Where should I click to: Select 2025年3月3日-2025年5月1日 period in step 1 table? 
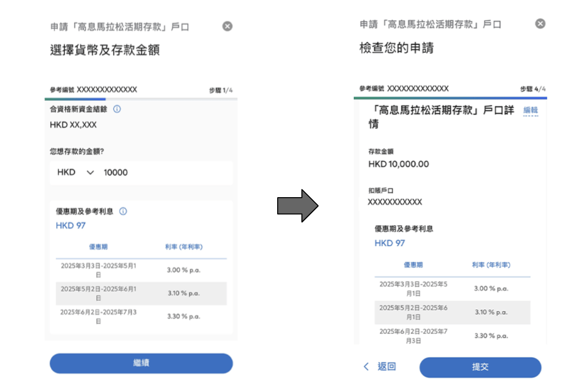(99, 270)
